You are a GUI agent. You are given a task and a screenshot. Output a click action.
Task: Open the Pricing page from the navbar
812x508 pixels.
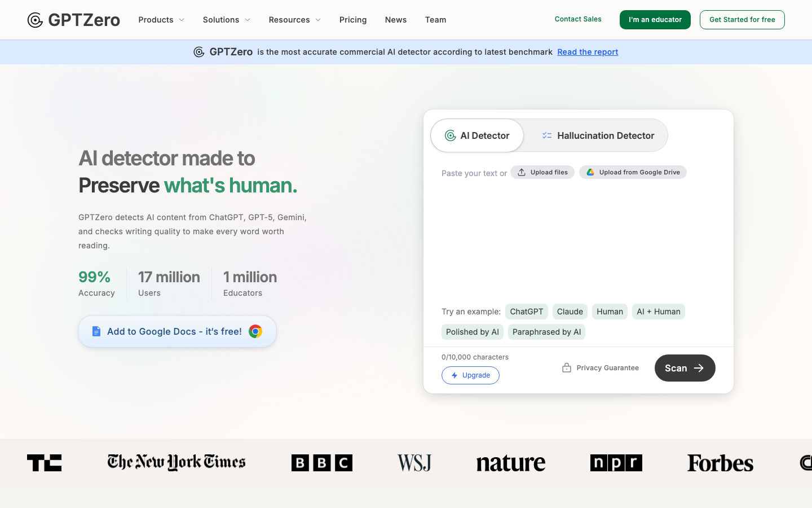click(353, 20)
